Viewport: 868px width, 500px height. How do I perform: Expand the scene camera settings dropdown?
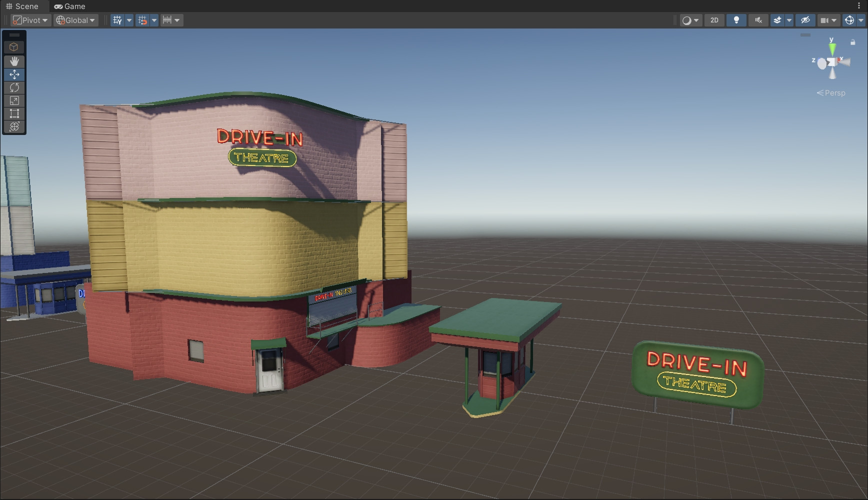coord(828,20)
